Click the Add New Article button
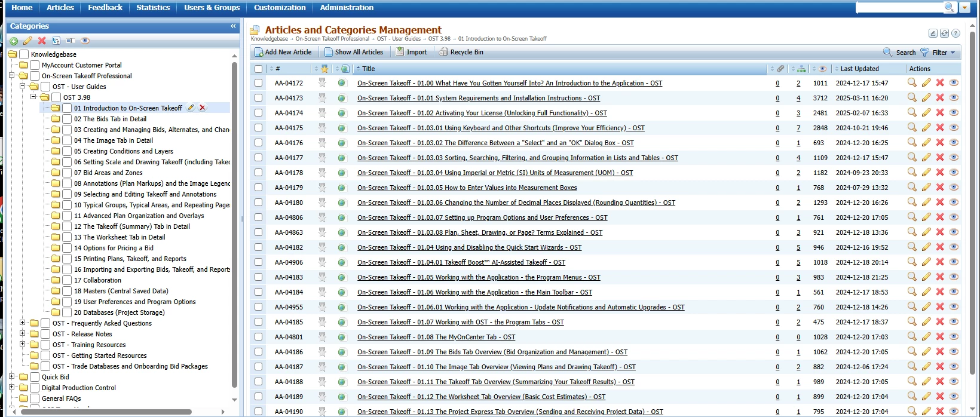 tap(283, 52)
